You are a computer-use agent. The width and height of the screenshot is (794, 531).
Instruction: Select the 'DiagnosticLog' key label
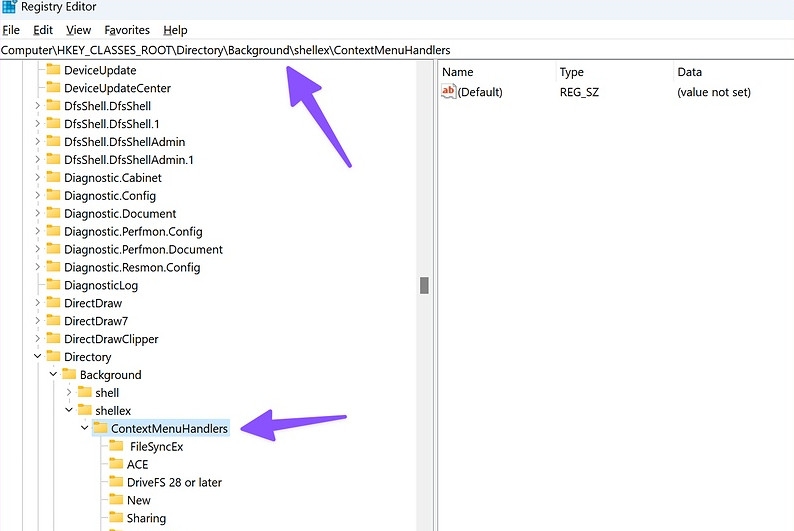tap(101, 285)
